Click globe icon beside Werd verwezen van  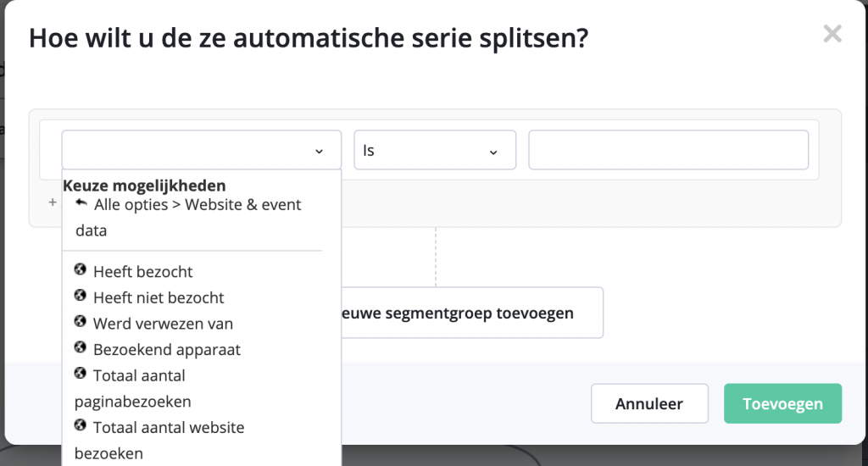pos(81,322)
